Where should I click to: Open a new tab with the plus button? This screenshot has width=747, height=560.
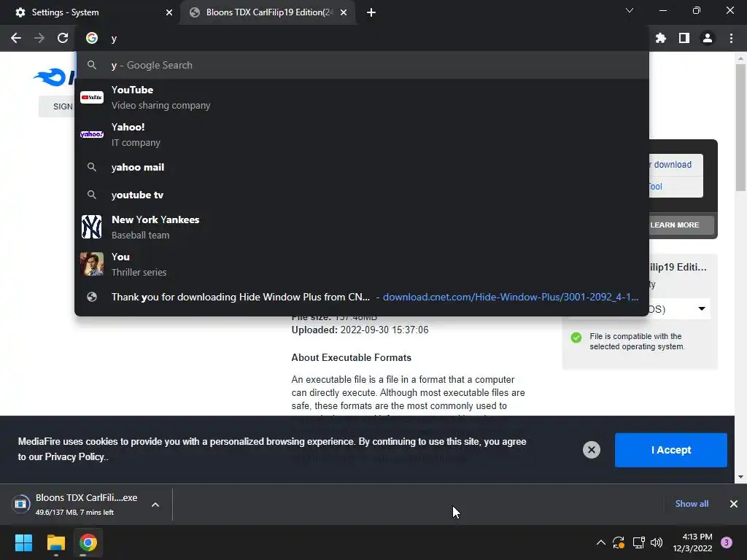(x=371, y=12)
